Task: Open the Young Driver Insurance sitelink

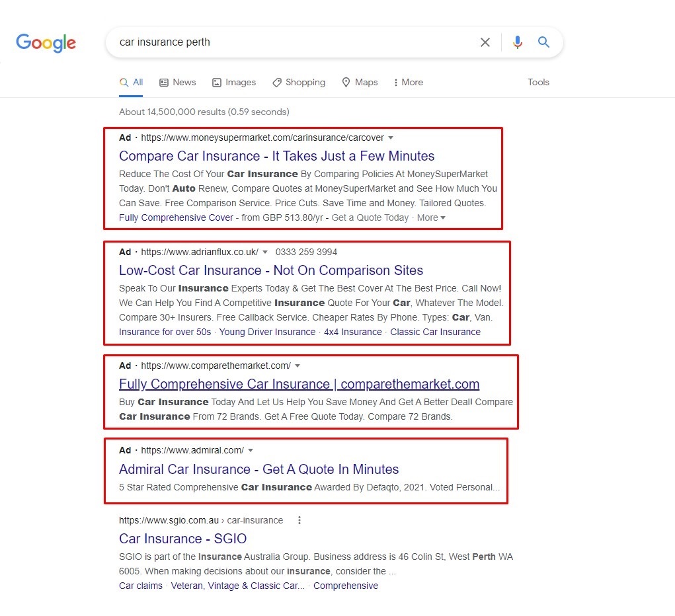Action: click(x=267, y=332)
